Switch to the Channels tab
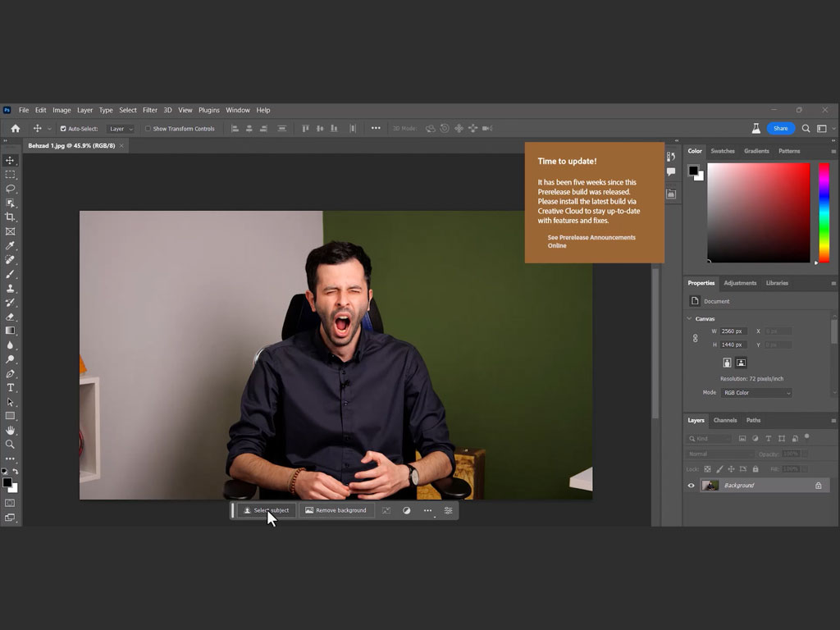The height and width of the screenshot is (630, 840). click(x=725, y=421)
